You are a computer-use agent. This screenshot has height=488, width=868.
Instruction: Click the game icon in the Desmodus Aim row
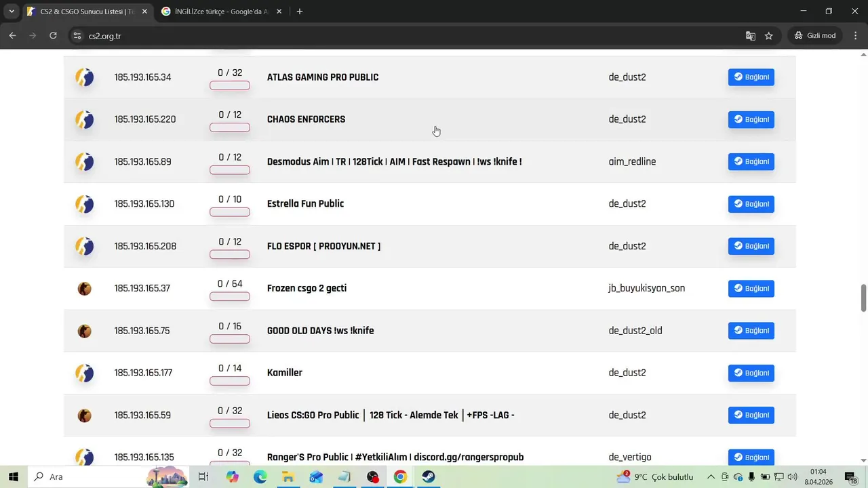tap(84, 162)
